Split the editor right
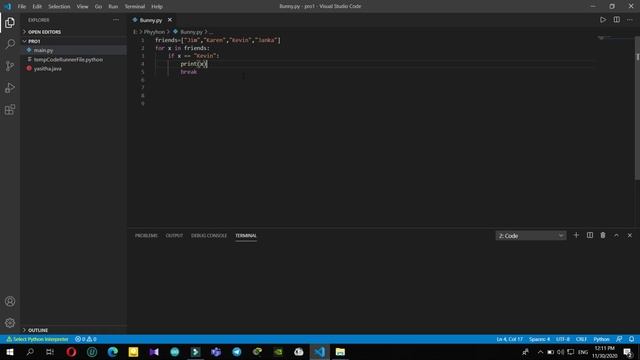This screenshot has width=640, height=360. (x=616, y=20)
